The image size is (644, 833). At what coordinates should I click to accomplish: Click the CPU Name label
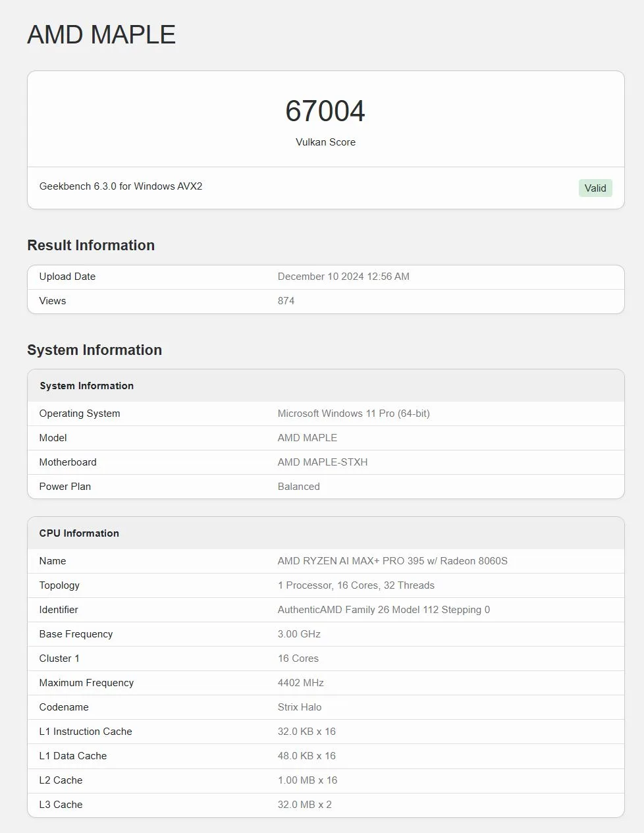pos(53,561)
